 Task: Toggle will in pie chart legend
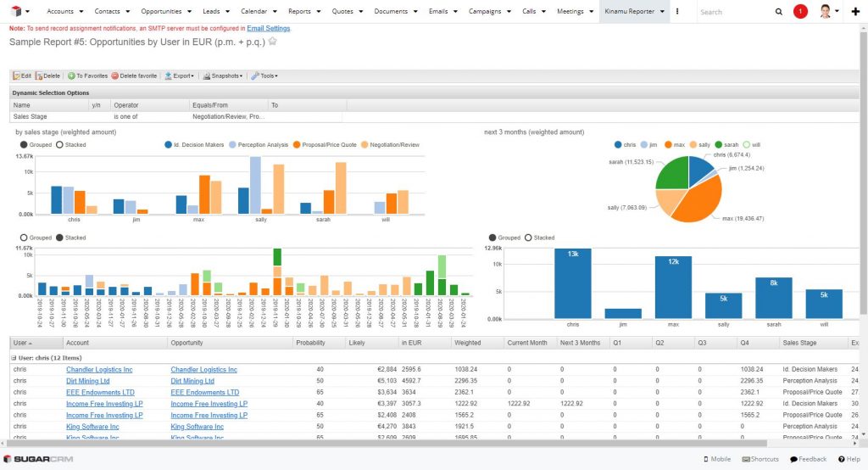751,145
